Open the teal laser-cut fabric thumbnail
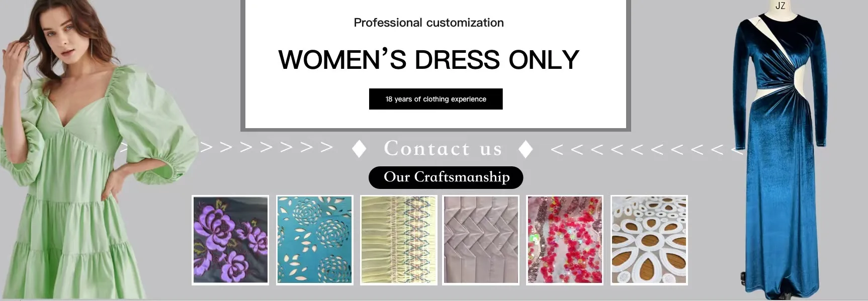 coord(315,240)
